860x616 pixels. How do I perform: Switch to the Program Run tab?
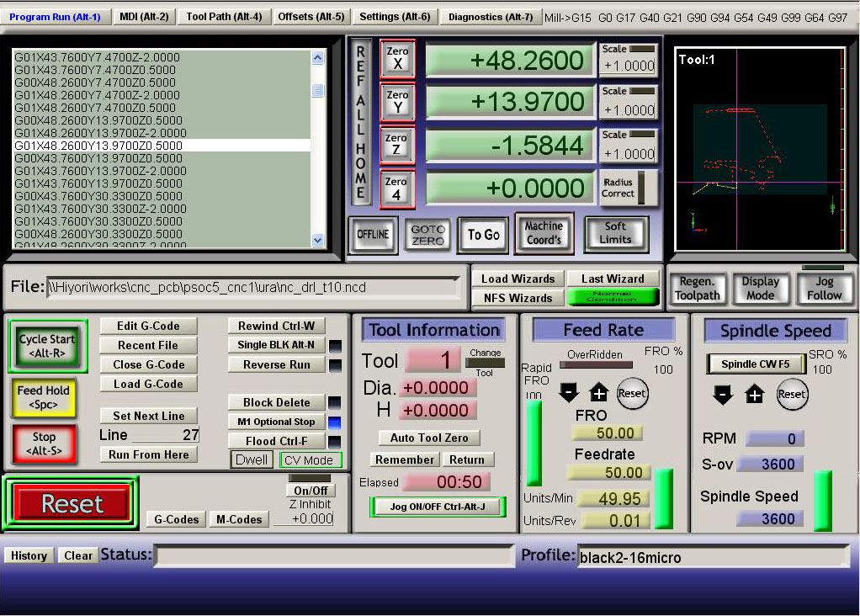click(55, 17)
